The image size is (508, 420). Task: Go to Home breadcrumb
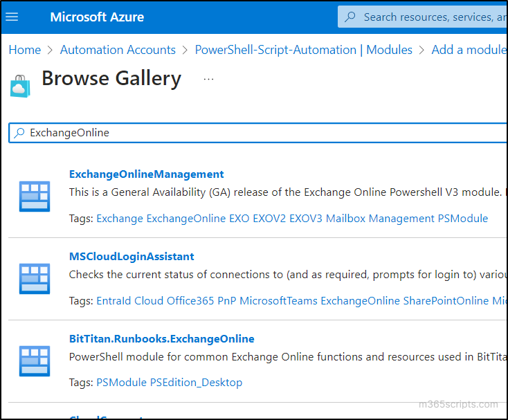(24, 50)
